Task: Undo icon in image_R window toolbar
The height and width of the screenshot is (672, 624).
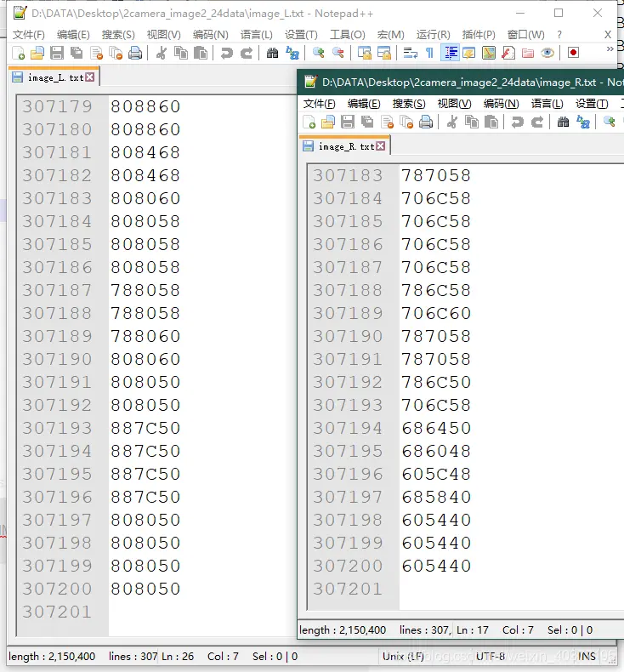Action: coord(517,122)
